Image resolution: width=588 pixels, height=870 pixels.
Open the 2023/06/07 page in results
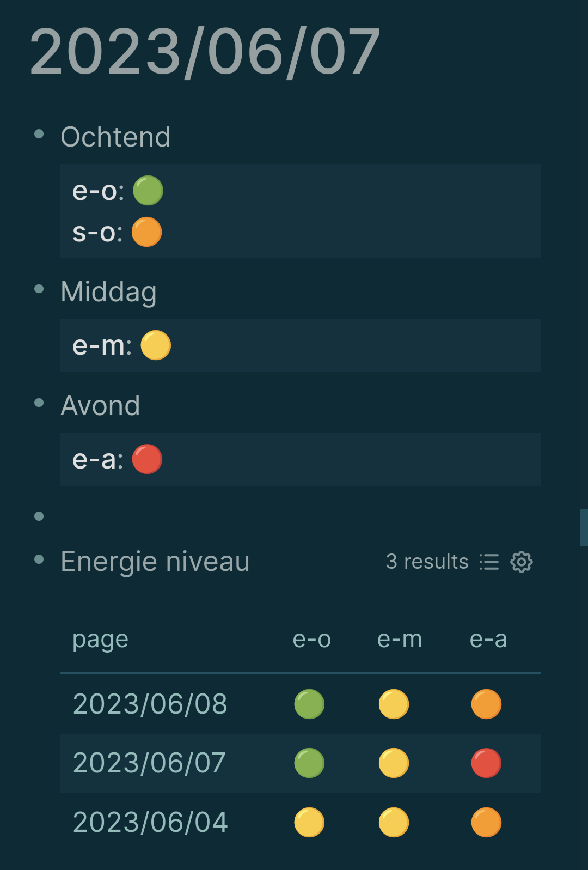[x=149, y=763]
